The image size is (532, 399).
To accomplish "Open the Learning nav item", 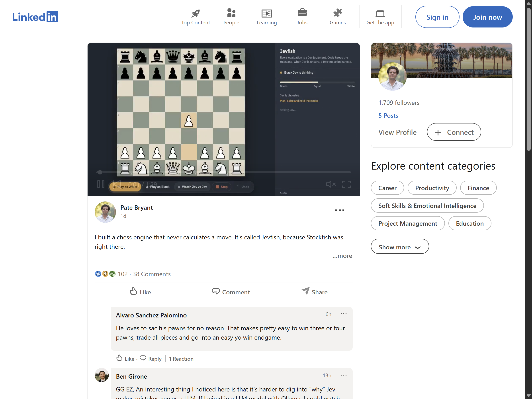I will coord(267,17).
